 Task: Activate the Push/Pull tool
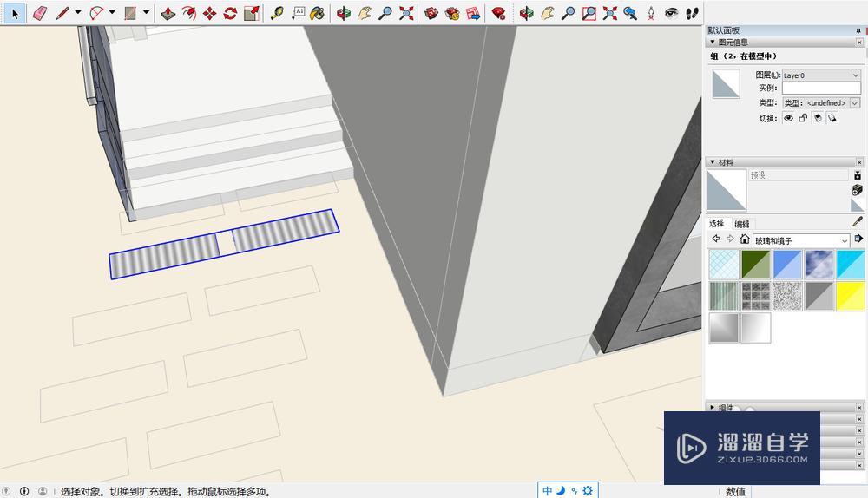[168, 13]
